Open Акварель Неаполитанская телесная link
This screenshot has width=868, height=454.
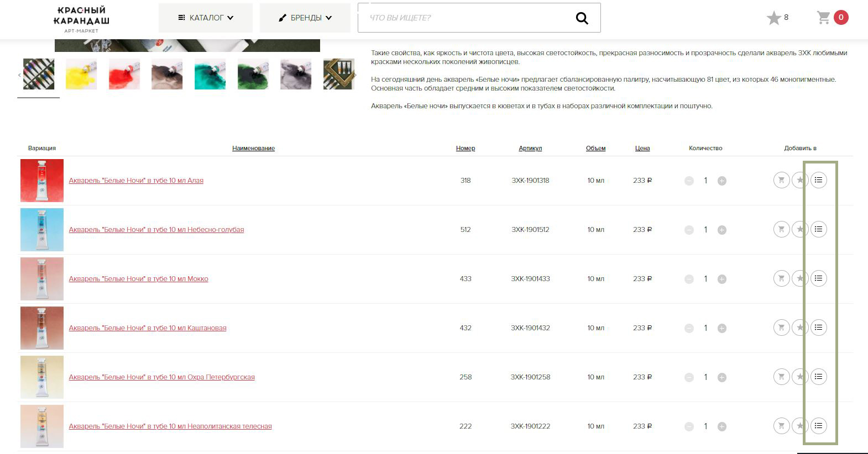point(170,426)
